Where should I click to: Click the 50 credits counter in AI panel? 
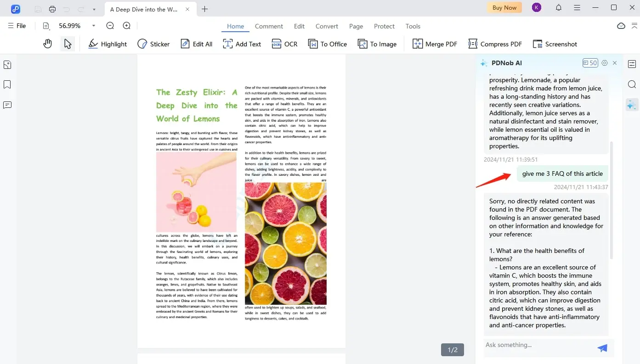(x=590, y=63)
